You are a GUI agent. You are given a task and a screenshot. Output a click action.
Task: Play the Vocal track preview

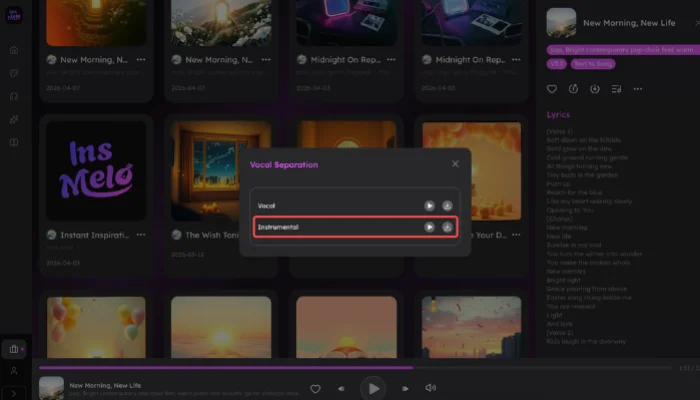click(429, 205)
